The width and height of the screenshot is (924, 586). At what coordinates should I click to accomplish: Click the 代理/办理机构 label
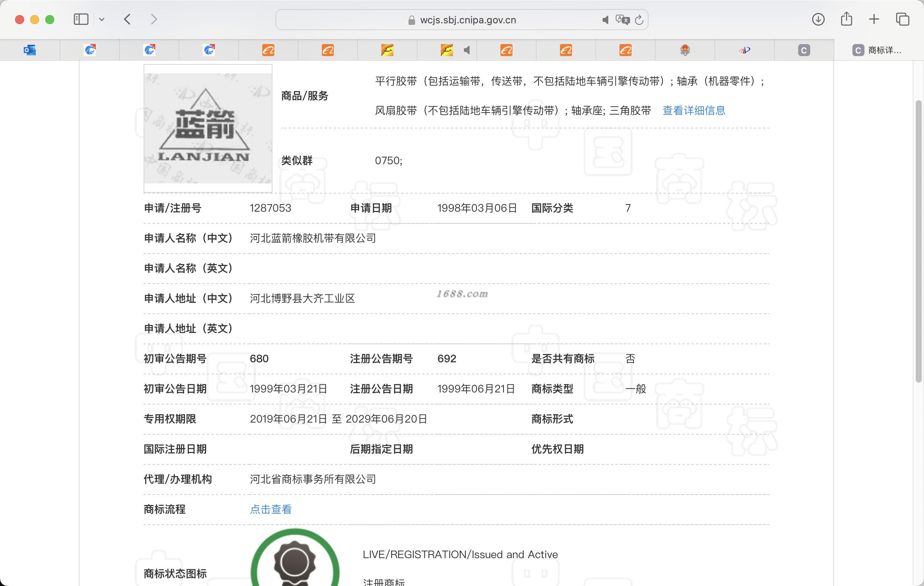tap(177, 479)
